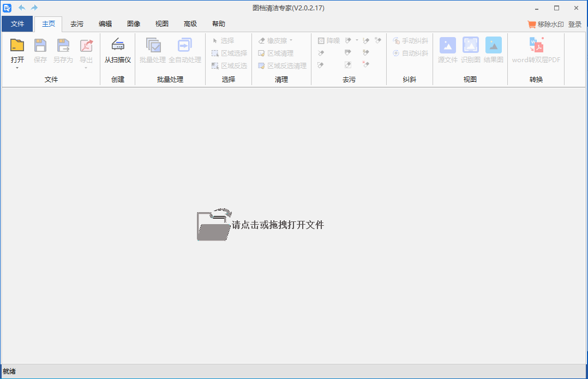Switch to the 高级 ribbon tab
The width and height of the screenshot is (588, 379).
190,24
